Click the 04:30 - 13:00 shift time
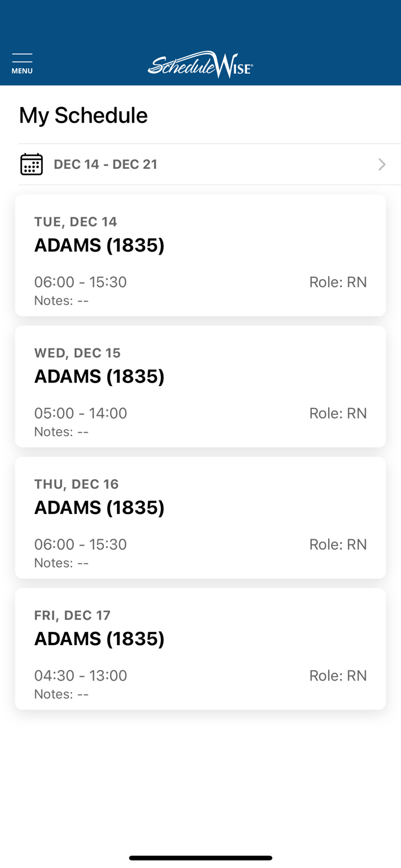Image resolution: width=401 pixels, height=868 pixels. pos(80,675)
